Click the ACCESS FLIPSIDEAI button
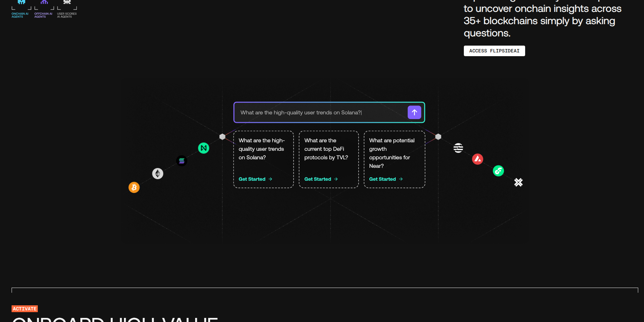This screenshot has height=322, width=644. pyautogui.click(x=494, y=51)
